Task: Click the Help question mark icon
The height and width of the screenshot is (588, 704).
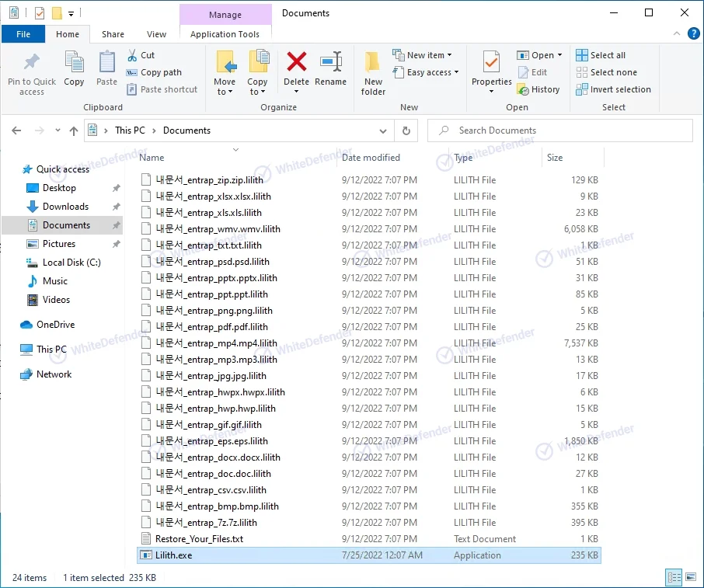Action: tap(693, 33)
